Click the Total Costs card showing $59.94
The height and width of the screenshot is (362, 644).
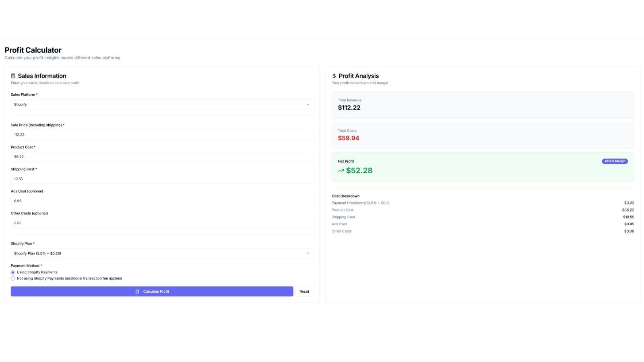point(483,135)
